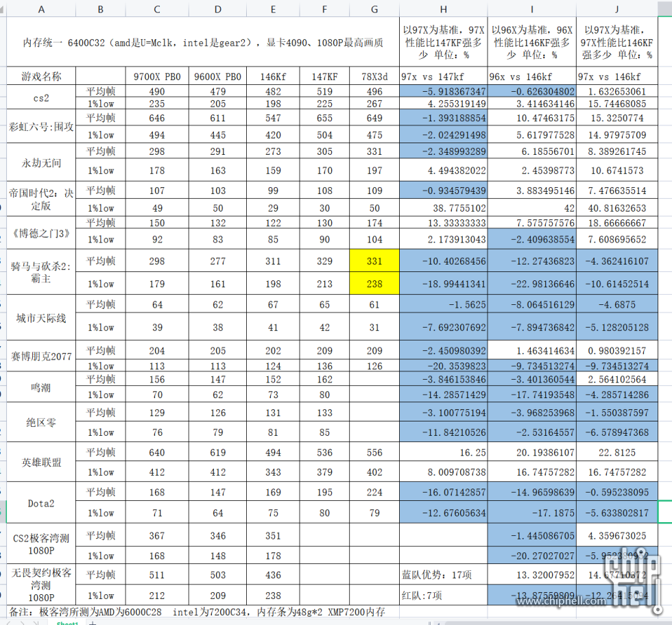Click the 城市天际线 game cell
This screenshot has width=672, height=625.
pyautogui.click(x=41, y=318)
